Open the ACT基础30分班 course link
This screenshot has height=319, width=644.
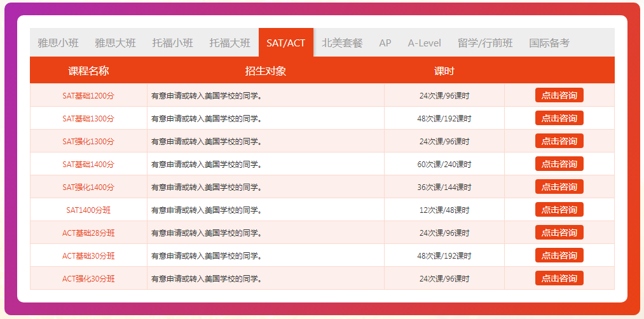(x=88, y=256)
